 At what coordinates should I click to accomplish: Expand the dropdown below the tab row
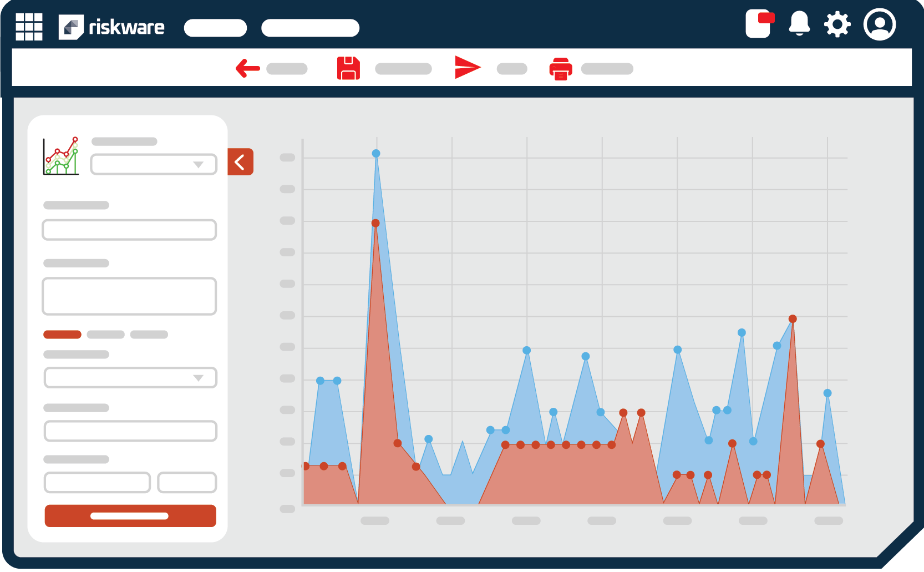(x=130, y=378)
